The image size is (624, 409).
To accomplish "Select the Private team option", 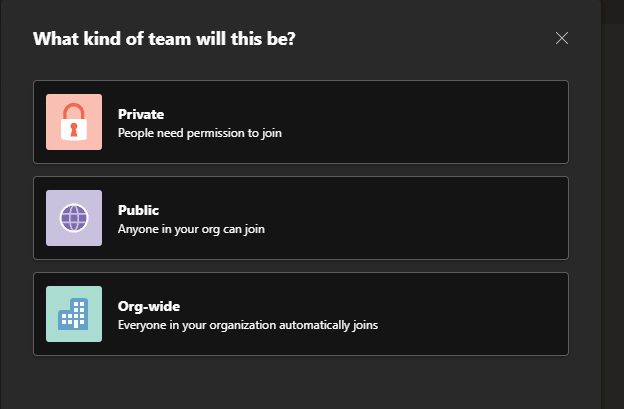I will pyautogui.click(x=300, y=122).
